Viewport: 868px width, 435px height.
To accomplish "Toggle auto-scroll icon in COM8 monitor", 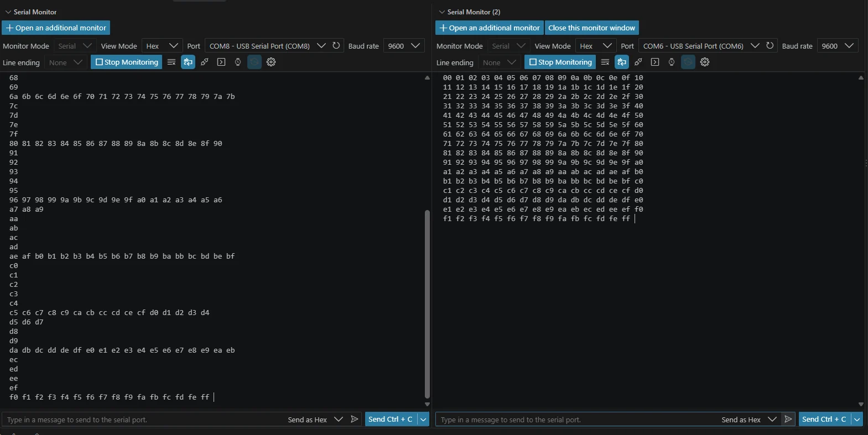I will (188, 62).
